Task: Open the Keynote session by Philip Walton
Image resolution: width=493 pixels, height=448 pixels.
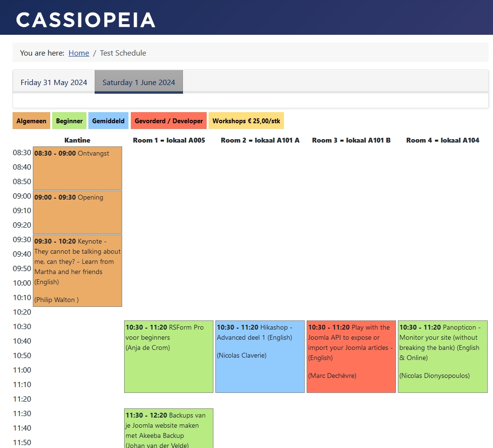Action: [77, 271]
